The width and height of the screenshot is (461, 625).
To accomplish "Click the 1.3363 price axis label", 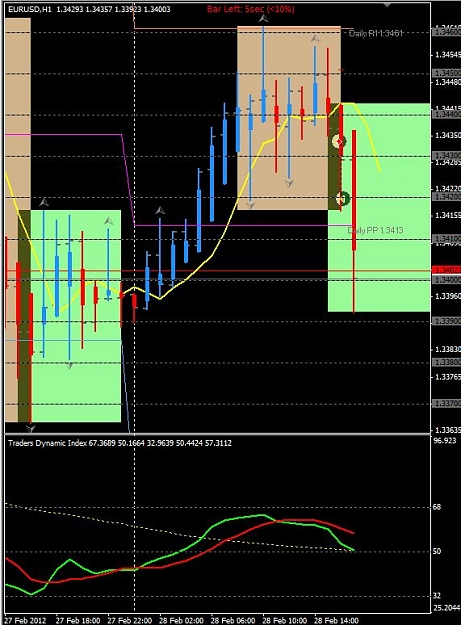I will (x=447, y=430).
